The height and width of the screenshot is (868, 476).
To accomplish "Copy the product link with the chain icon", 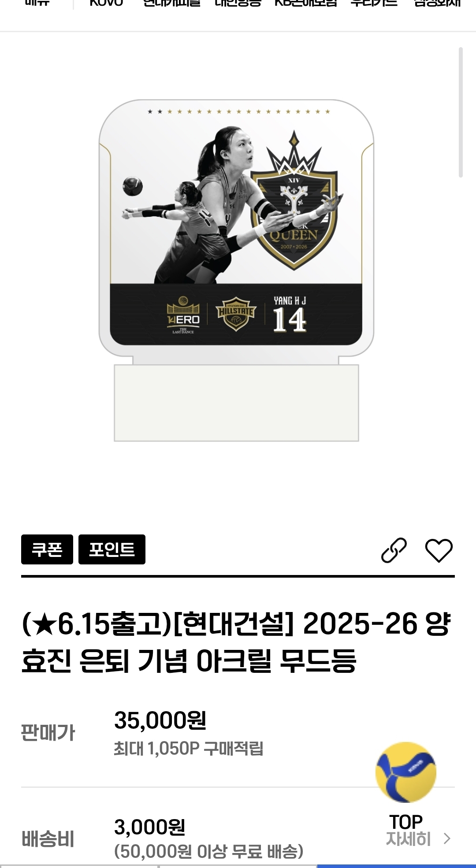I will point(394,550).
